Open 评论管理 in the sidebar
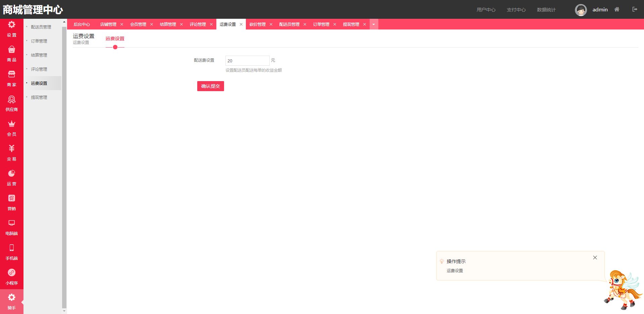644x314 pixels. pos(39,69)
